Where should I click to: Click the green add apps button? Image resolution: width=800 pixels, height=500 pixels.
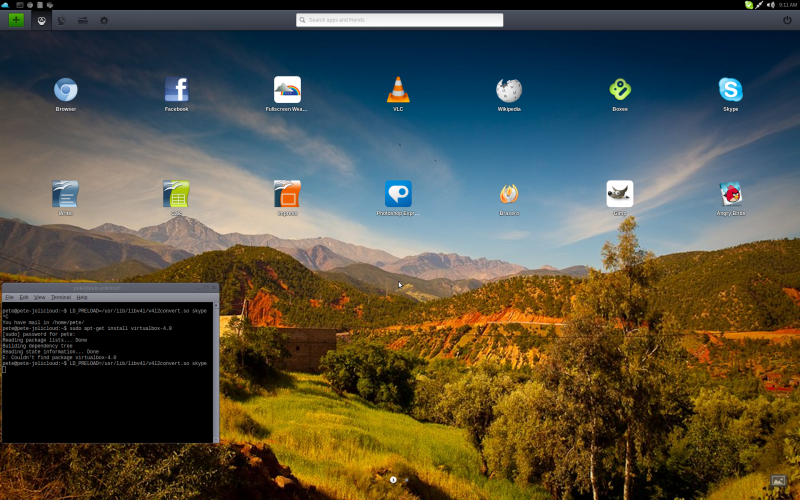[x=16, y=20]
